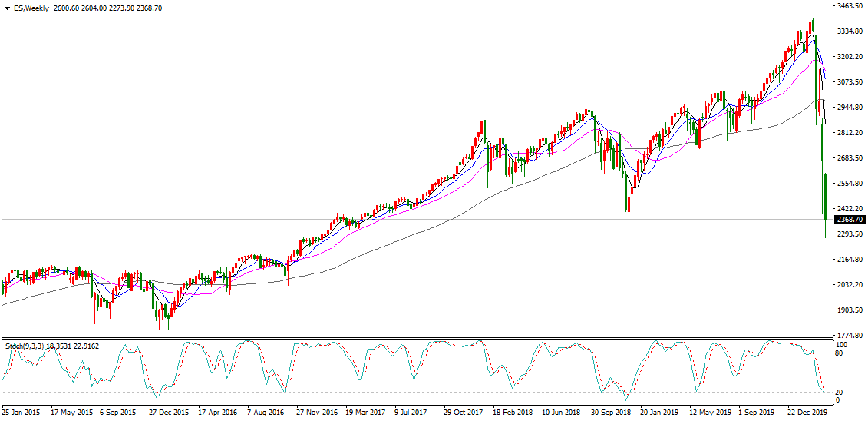This screenshot has height=421, width=868.
Task: Click the stochastic 100 scale label
Action: 842,345
